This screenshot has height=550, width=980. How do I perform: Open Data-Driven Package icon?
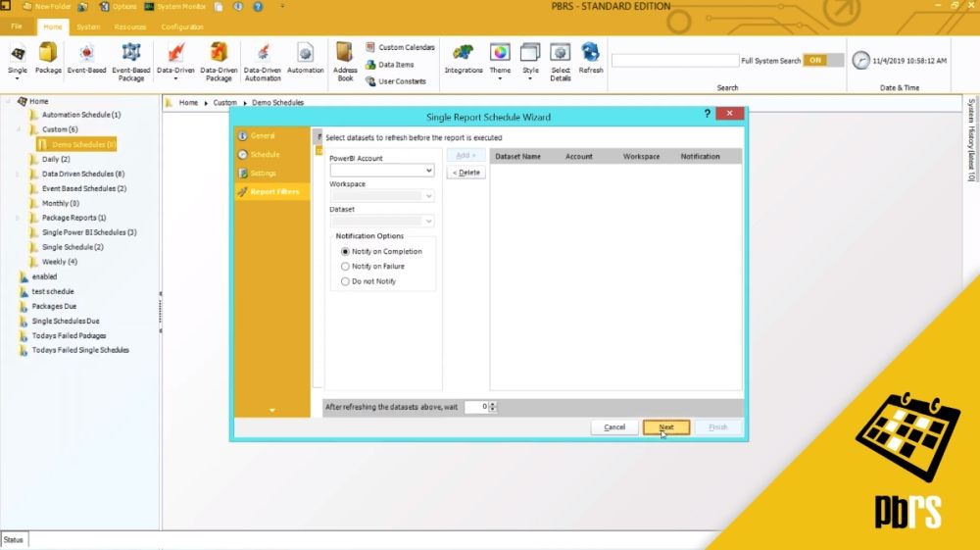pyautogui.click(x=219, y=62)
